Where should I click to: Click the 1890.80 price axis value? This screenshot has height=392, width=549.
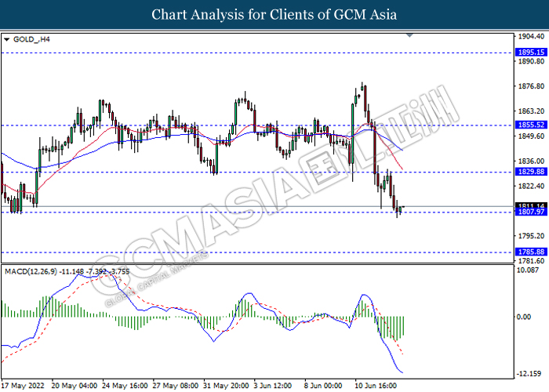tap(531, 61)
